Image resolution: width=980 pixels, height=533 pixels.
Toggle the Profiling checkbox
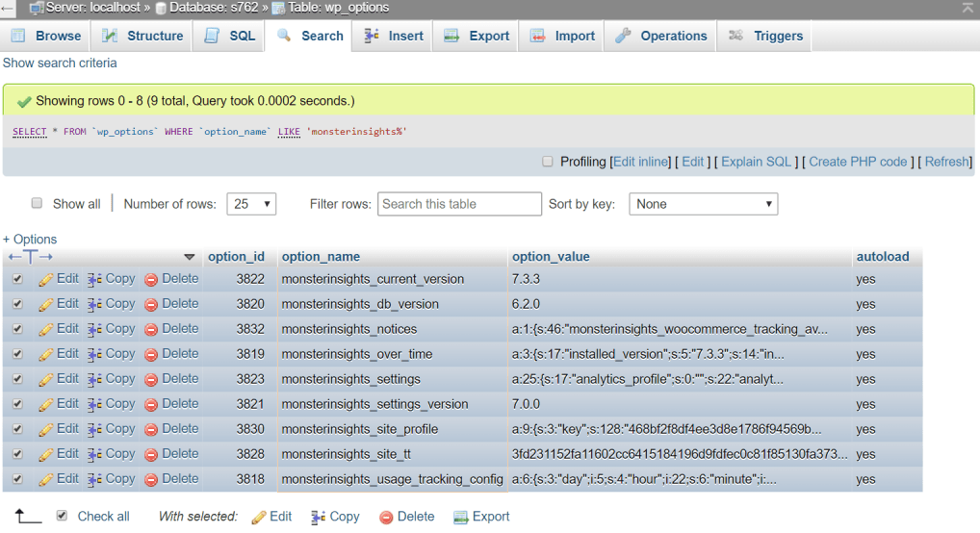pyautogui.click(x=548, y=162)
